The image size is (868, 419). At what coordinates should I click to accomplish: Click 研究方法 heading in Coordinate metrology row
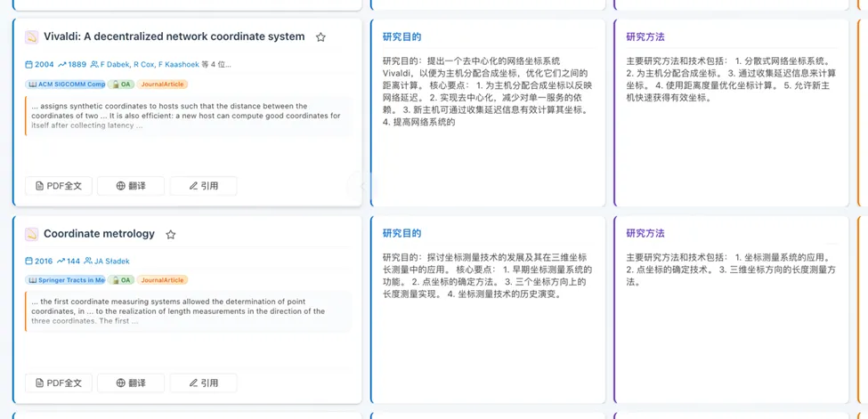point(645,233)
